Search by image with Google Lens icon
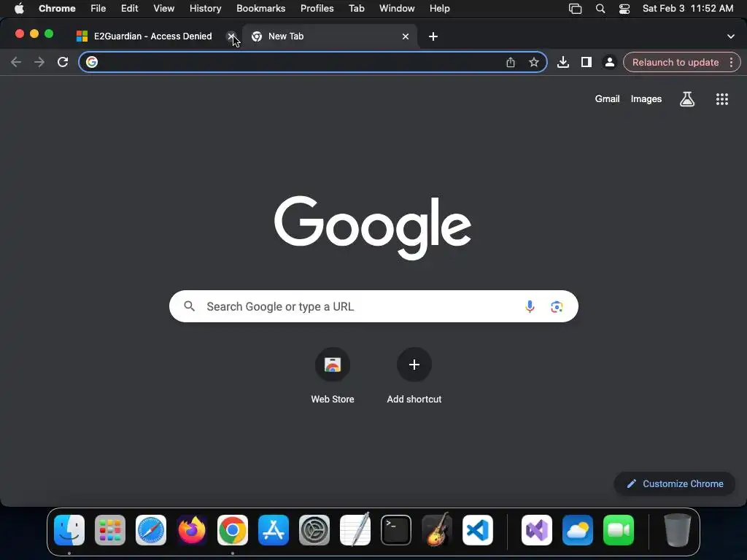The height and width of the screenshot is (560, 747). click(557, 306)
